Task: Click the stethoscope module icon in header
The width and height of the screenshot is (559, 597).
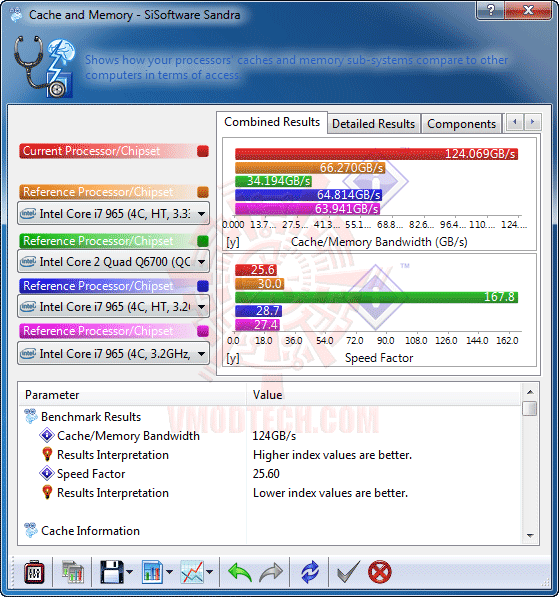Action: pos(44,67)
